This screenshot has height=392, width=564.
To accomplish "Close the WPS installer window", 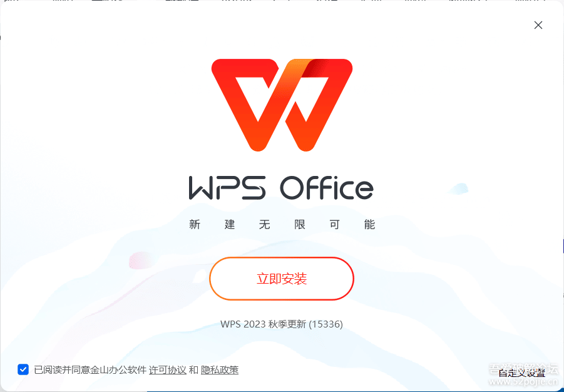I will tap(538, 25).
